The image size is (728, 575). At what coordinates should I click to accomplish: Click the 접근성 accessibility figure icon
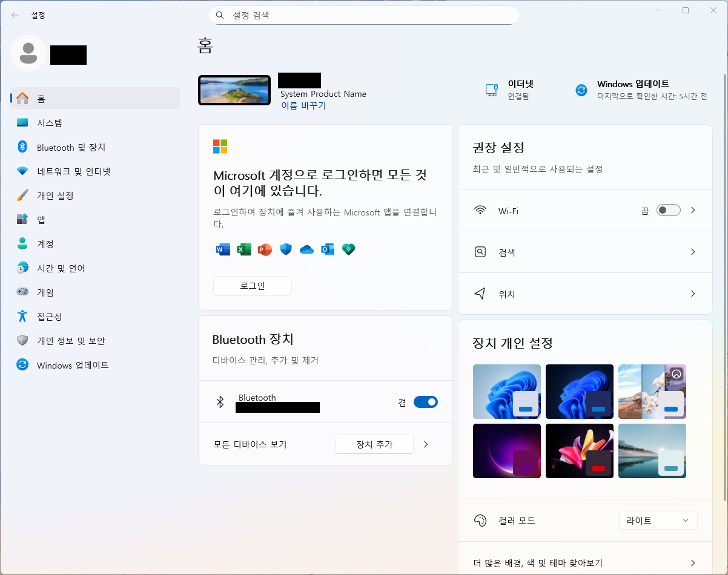pos(22,316)
